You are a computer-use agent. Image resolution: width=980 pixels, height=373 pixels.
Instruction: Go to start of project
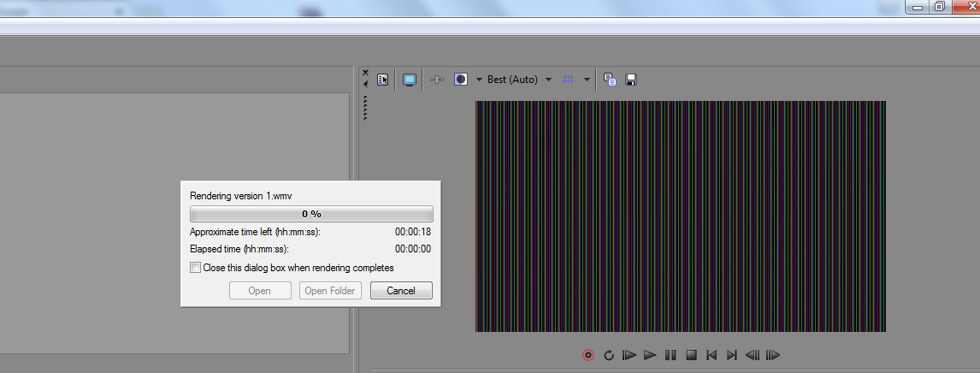click(x=711, y=355)
